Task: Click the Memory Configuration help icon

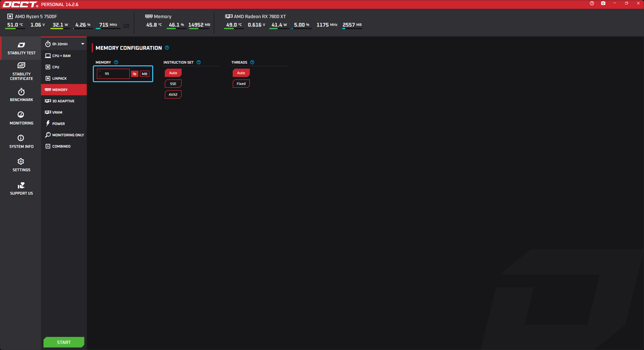Action: click(167, 48)
